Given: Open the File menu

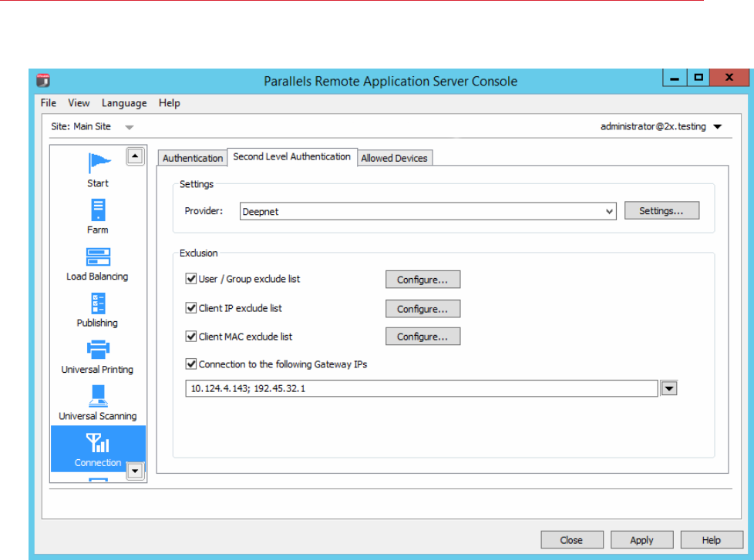Looking at the screenshot, I should (x=49, y=102).
